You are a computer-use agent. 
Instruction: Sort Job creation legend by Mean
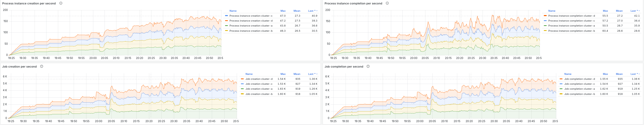[x=297, y=74]
